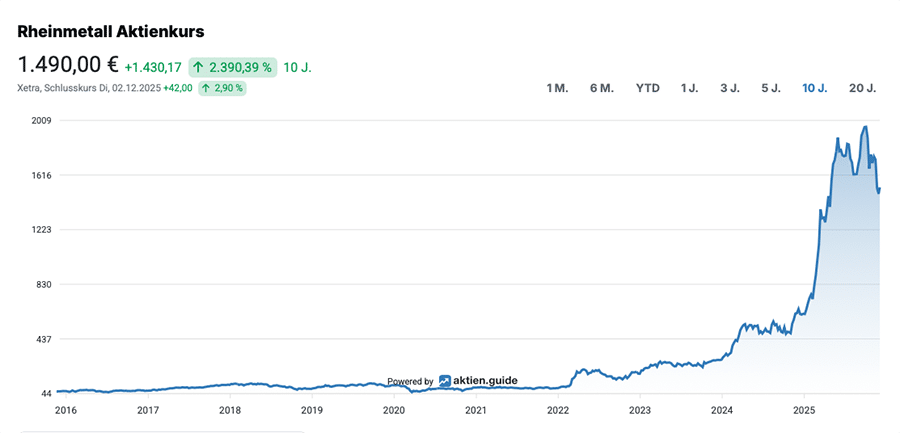The height and width of the screenshot is (433, 900).
Task: Show the YTD chart range
Action: click(648, 88)
